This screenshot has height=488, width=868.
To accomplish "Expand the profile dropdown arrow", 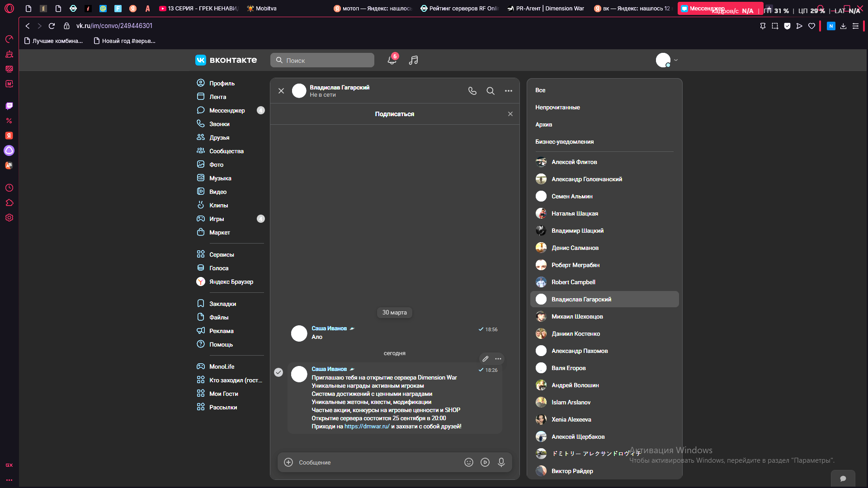I will pos(676,60).
